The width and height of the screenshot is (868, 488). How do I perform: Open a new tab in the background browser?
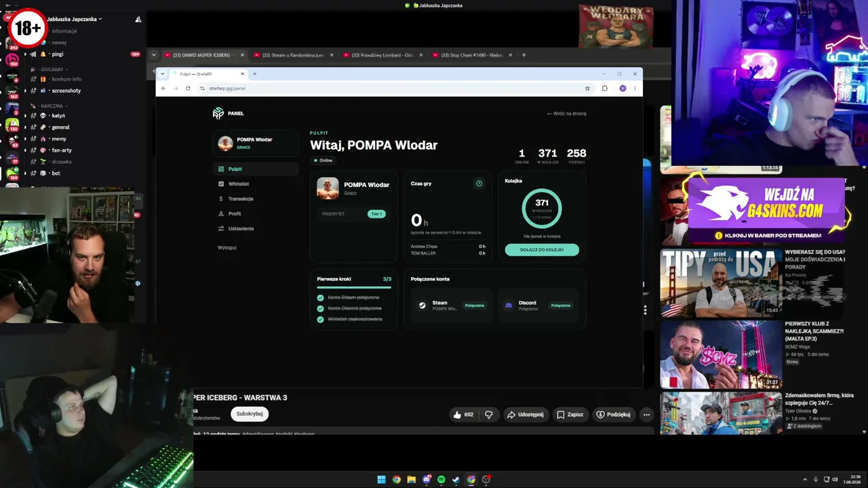(x=524, y=55)
